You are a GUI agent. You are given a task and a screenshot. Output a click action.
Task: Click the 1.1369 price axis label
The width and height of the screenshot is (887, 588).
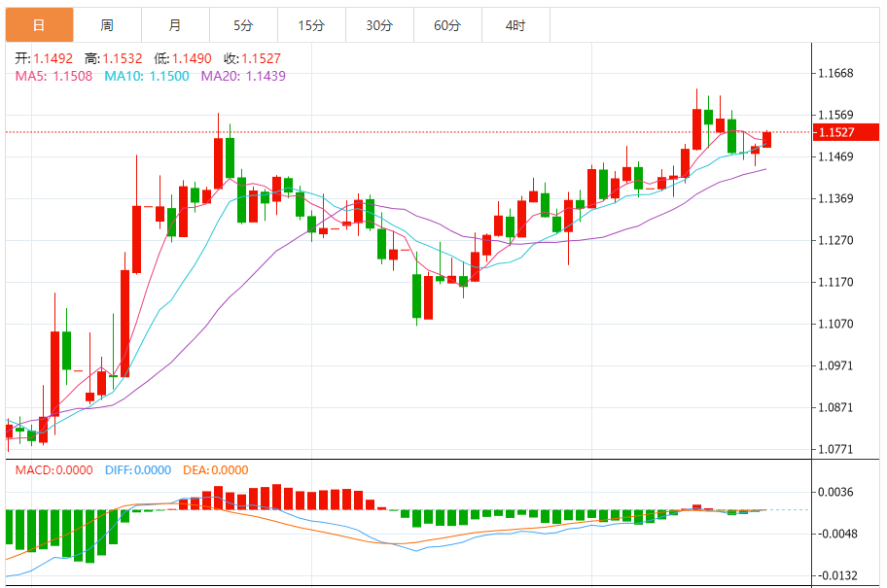click(x=835, y=198)
